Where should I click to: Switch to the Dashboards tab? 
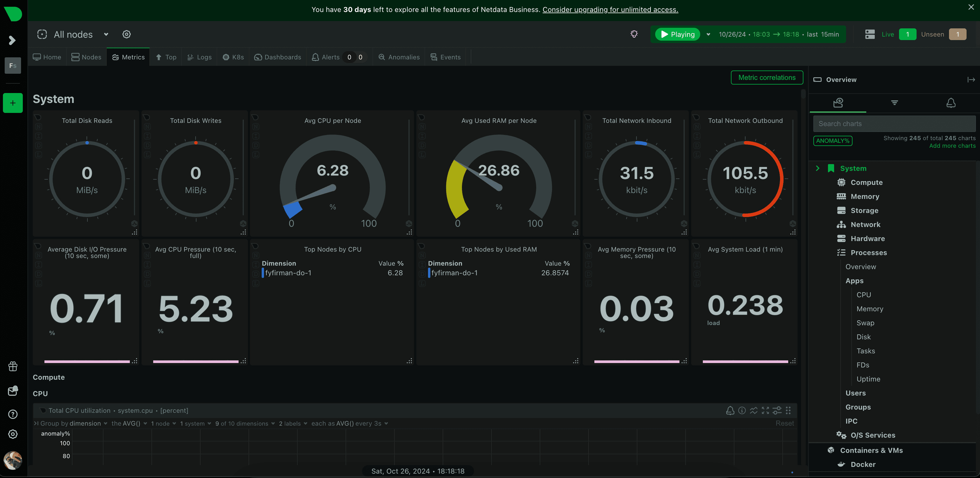coord(278,57)
